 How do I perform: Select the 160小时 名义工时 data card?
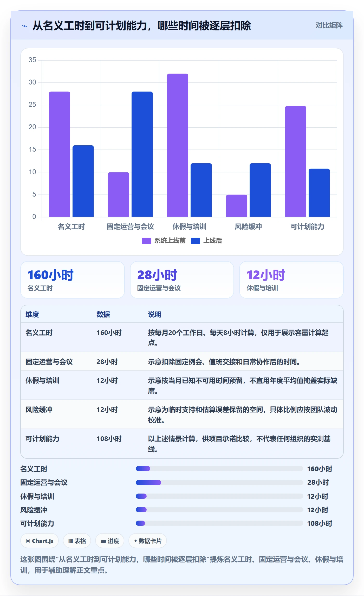click(73, 280)
